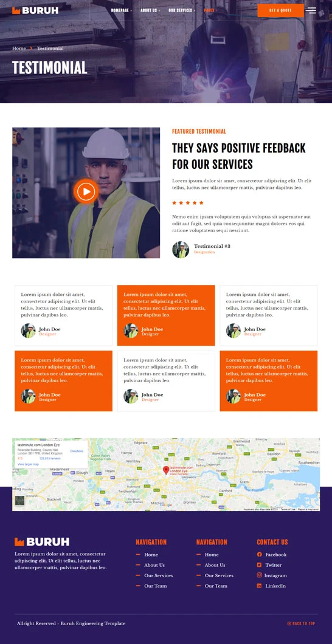This screenshot has height=644, width=332.
Task: Play the featured testimonial video
Action: [x=86, y=191]
